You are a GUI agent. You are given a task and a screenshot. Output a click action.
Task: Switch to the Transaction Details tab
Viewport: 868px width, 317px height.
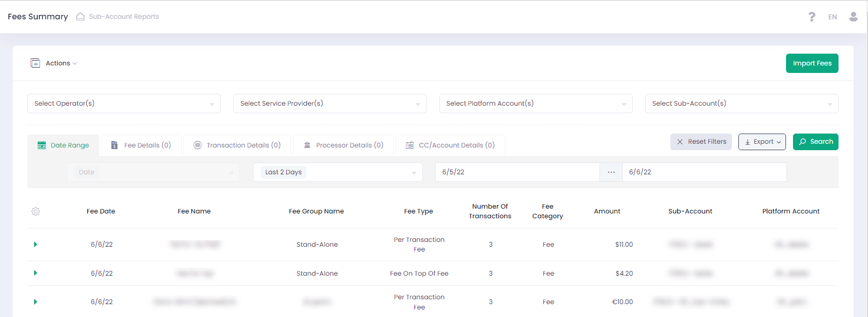237,145
